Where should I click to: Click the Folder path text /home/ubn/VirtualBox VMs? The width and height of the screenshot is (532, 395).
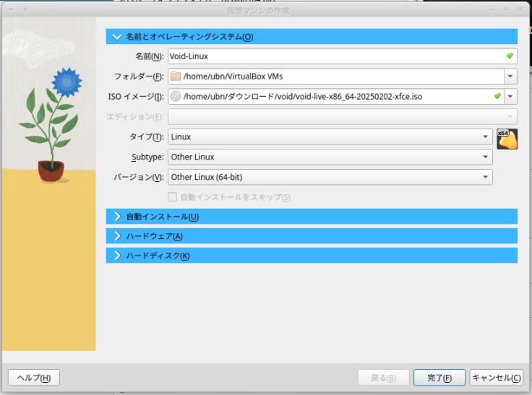(x=233, y=77)
